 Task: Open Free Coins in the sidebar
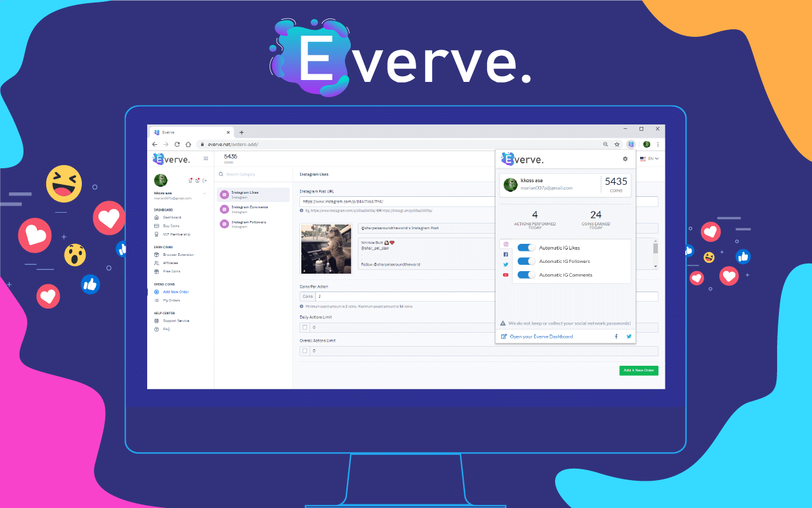pyautogui.click(x=171, y=271)
